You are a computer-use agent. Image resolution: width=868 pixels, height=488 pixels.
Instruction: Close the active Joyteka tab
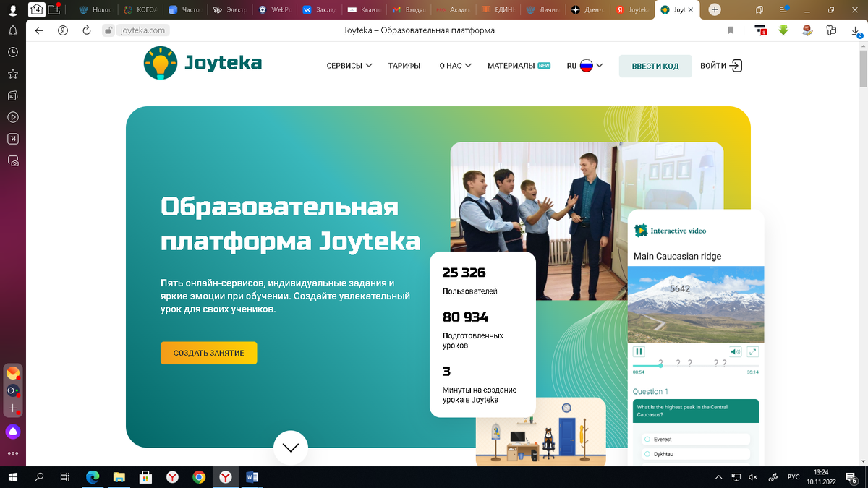[691, 10]
